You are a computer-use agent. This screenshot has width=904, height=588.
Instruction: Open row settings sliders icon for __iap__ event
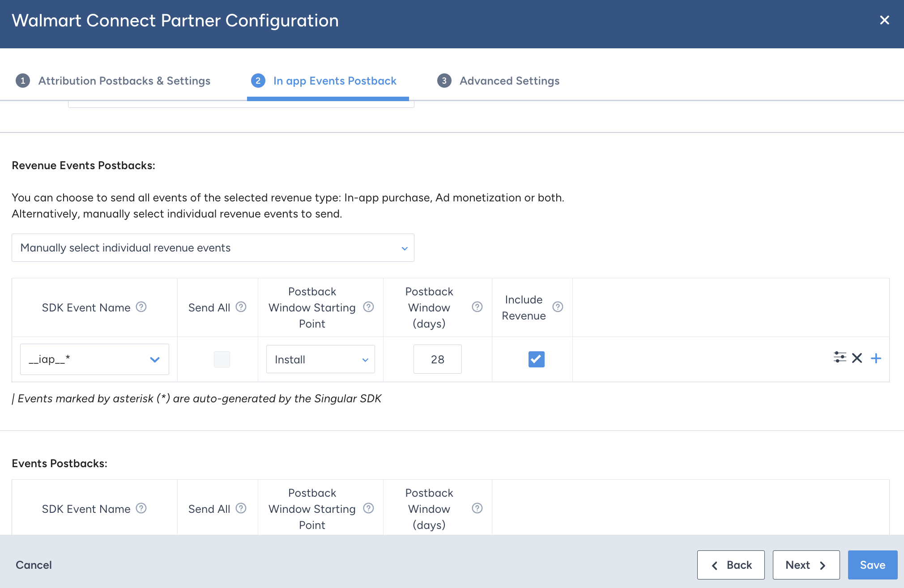(840, 358)
